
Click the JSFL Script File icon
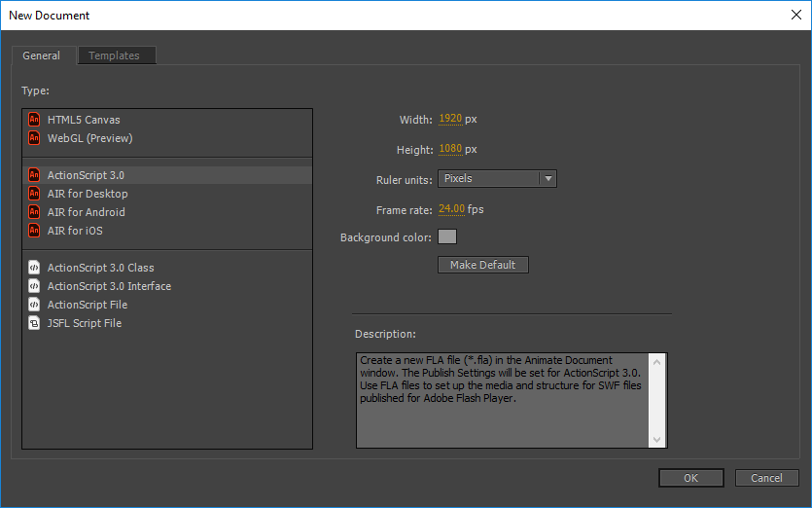pos(35,323)
